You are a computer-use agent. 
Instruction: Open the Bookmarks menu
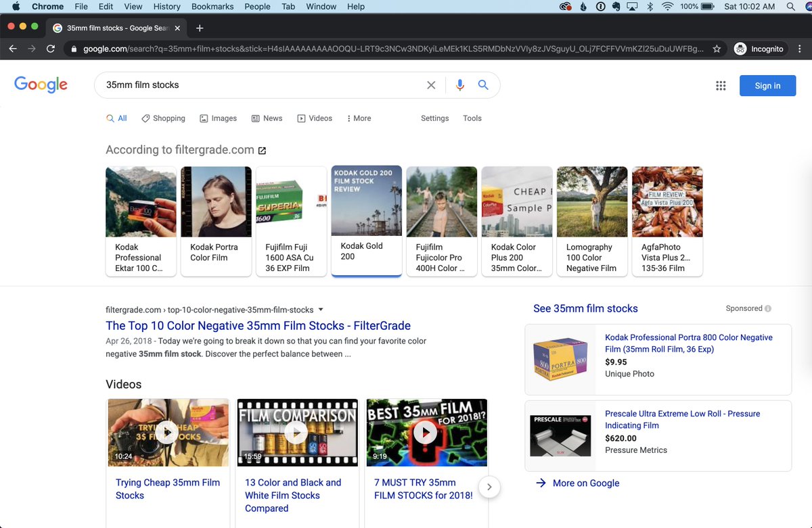(x=212, y=7)
